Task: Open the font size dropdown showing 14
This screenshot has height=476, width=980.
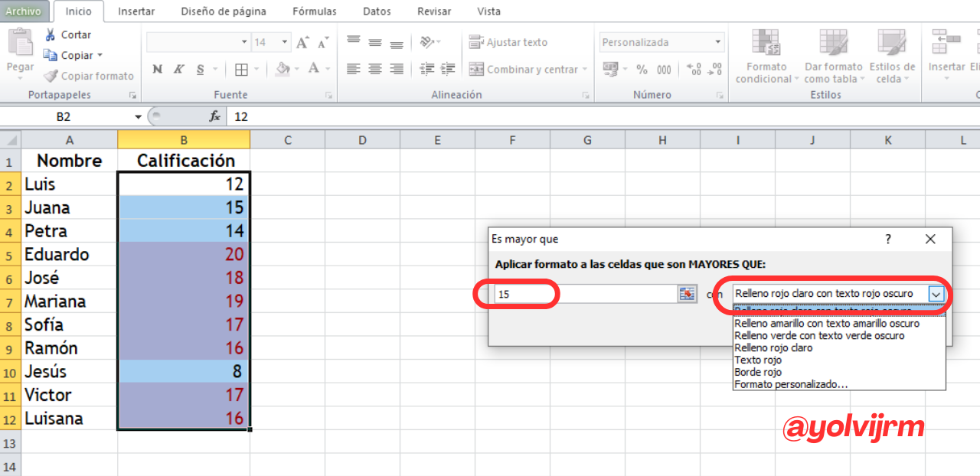Action: click(x=284, y=42)
